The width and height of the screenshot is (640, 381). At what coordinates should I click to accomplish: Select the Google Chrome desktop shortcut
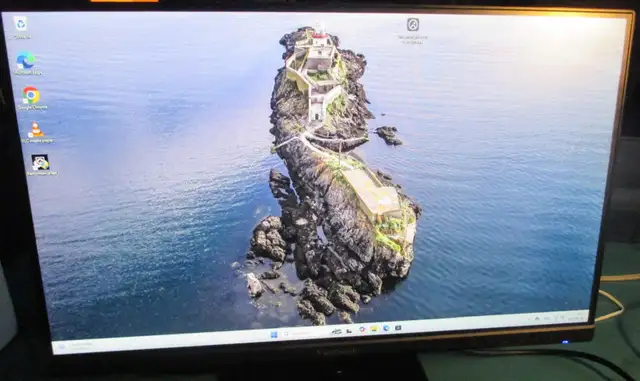coord(32,98)
